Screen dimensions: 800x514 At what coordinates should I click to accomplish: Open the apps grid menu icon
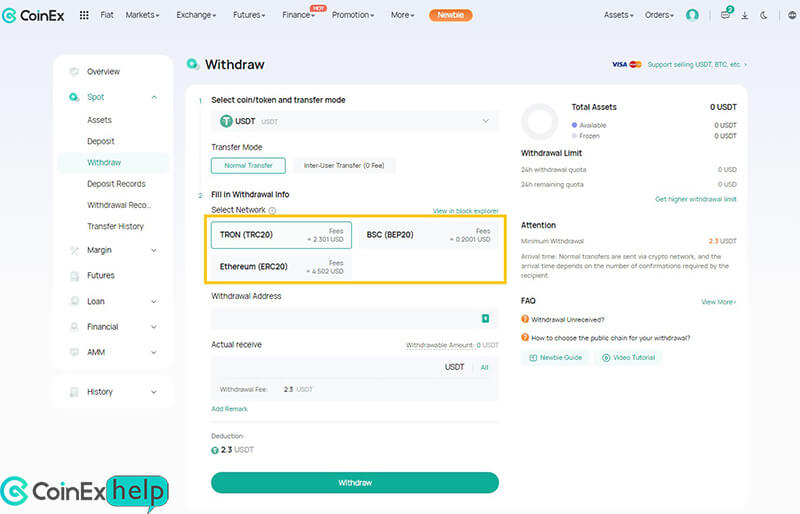point(84,15)
